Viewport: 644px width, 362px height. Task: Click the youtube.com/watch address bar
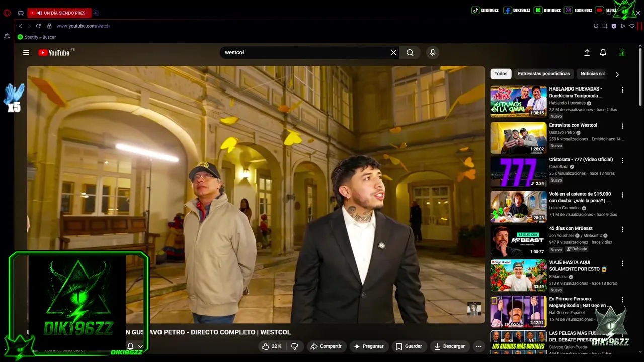(83, 26)
